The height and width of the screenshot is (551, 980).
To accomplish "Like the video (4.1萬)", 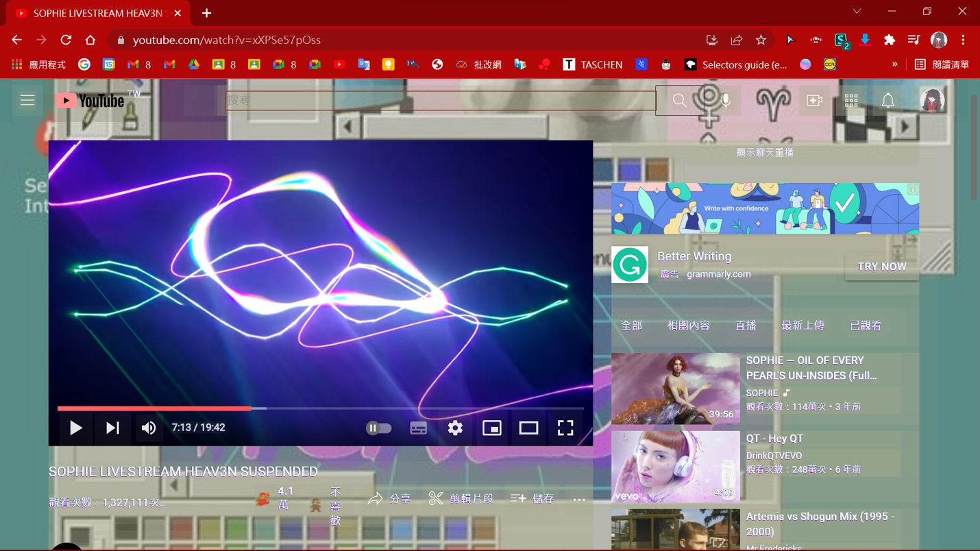I will click(275, 499).
